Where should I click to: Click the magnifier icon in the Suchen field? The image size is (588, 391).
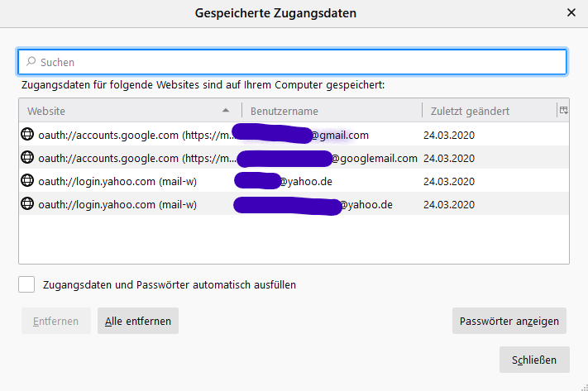coord(31,62)
